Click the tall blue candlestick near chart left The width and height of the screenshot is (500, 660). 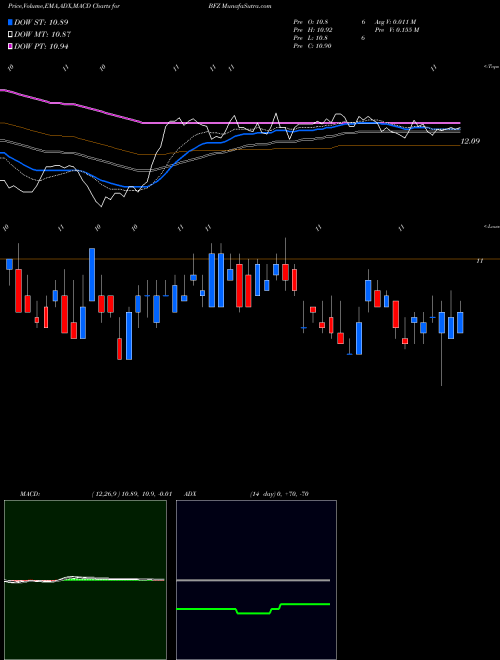point(92,274)
